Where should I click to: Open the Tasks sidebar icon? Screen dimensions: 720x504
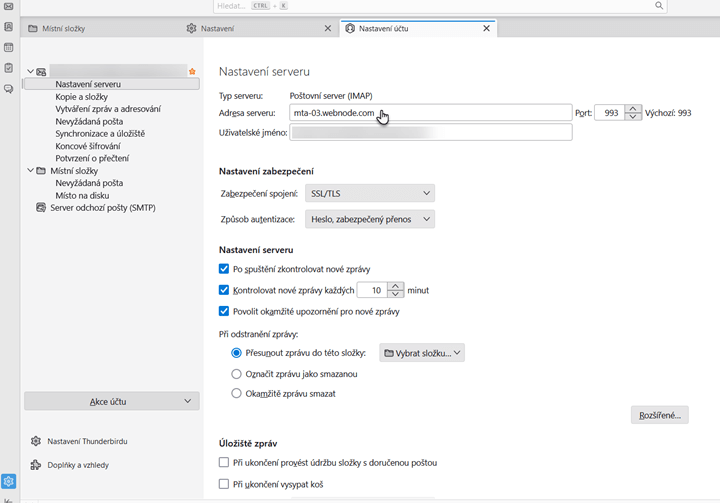[9, 68]
